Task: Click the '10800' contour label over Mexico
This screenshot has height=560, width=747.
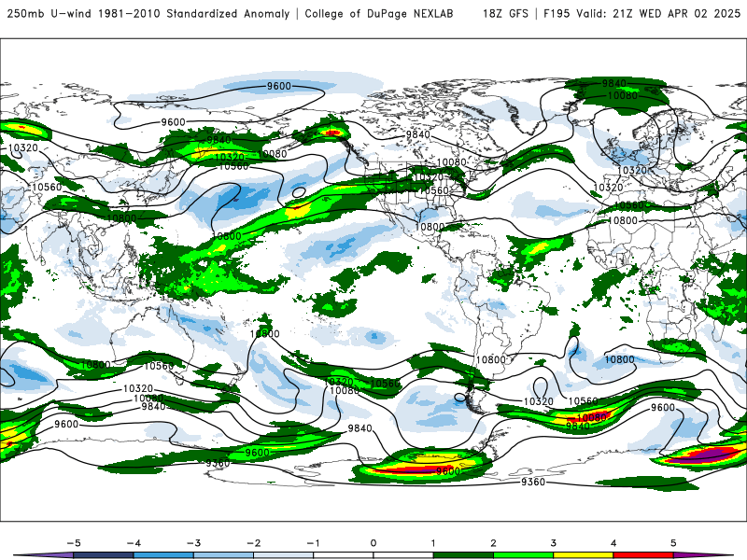Action: [430, 227]
